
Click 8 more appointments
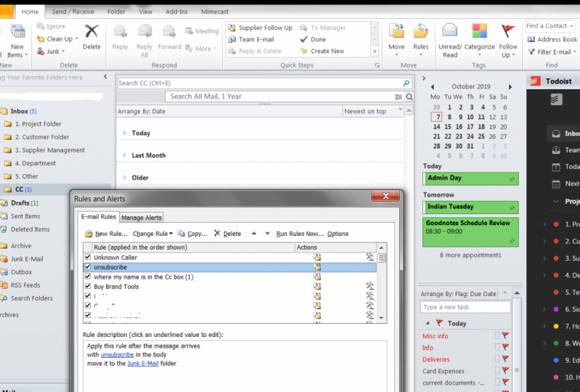470,255
